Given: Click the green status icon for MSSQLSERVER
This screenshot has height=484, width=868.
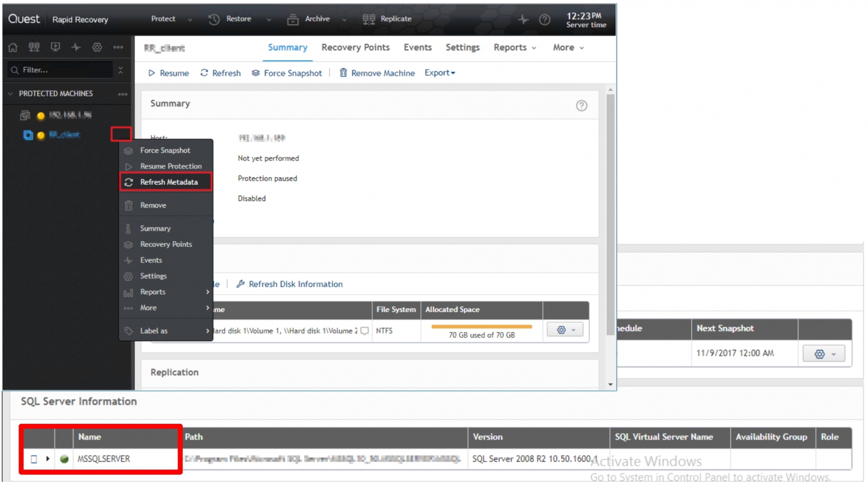Looking at the screenshot, I should tap(64, 459).
